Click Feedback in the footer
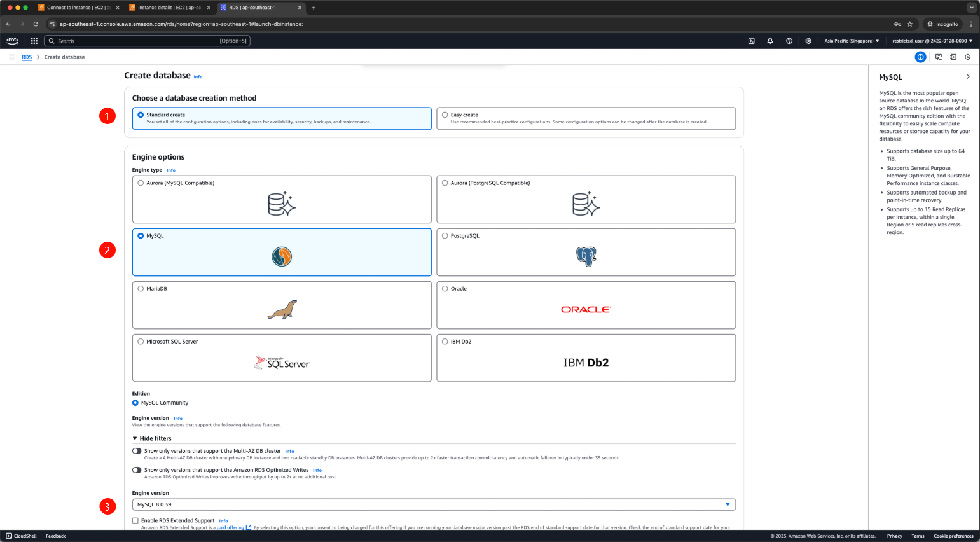 [x=55, y=536]
